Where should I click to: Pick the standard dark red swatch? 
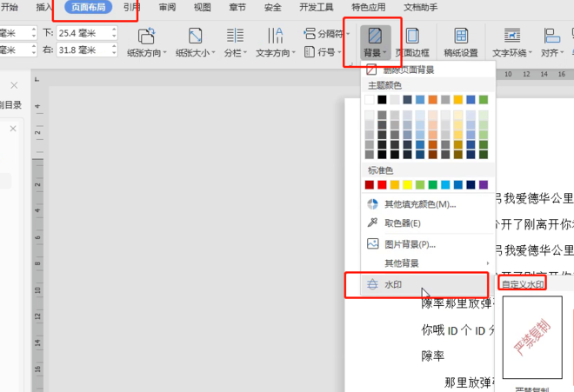click(370, 185)
